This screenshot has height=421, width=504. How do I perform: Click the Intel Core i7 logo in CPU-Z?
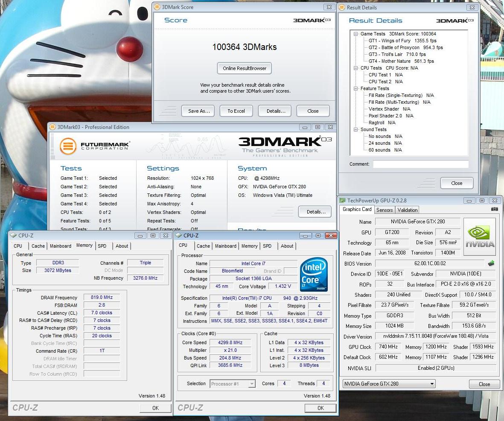click(x=313, y=274)
